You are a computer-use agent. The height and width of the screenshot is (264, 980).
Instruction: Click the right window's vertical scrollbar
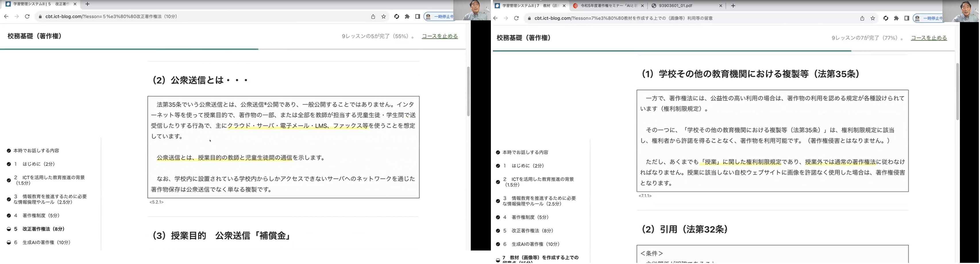958,91
